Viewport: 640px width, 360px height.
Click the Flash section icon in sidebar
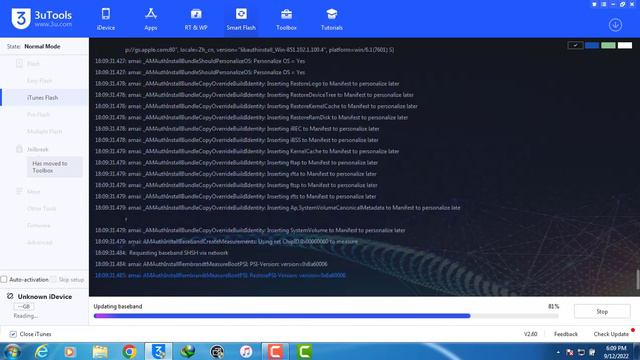click(19, 63)
